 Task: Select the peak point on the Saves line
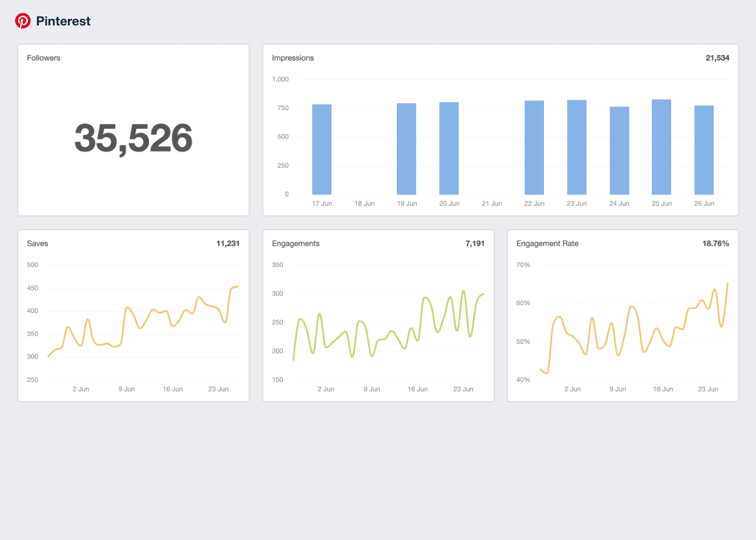238,286
